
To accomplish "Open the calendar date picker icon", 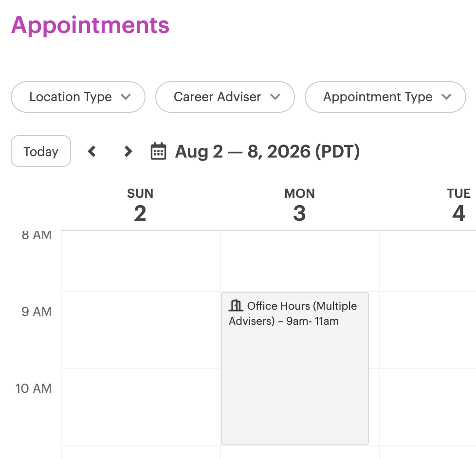I will click(159, 151).
